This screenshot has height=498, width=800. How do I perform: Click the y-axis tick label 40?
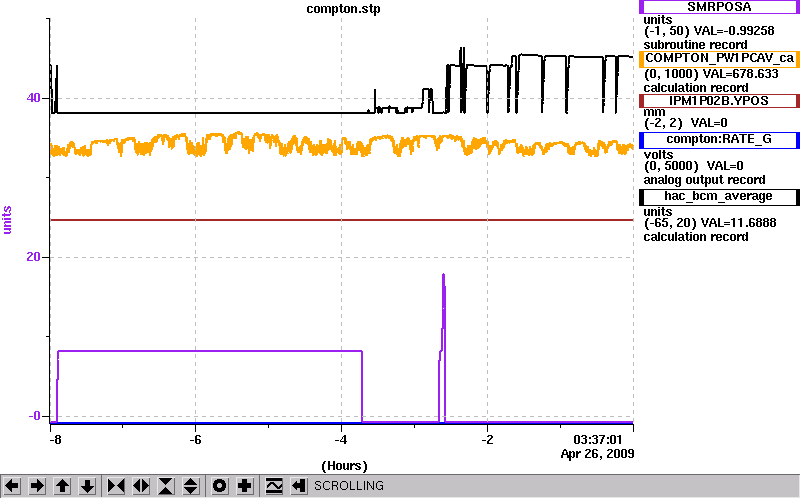pos(33,97)
